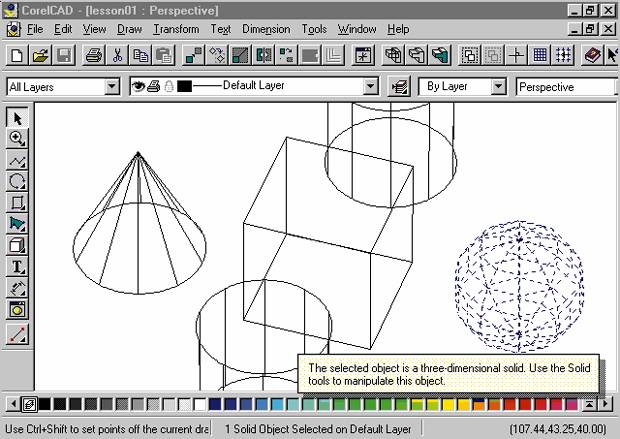This screenshot has width=620, height=439.
Task: Expand the Default Layer dropdown arrow
Action: click(370, 86)
